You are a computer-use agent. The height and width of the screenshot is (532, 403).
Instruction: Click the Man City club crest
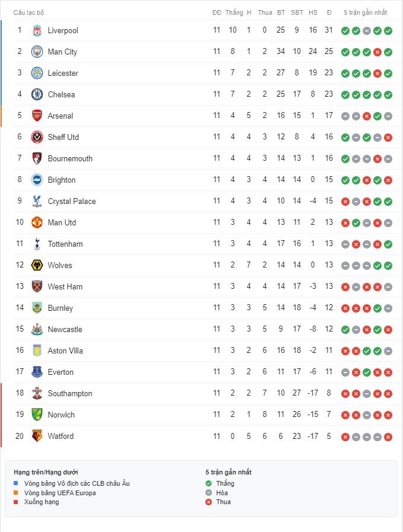pyautogui.click(x=37, y=52)
